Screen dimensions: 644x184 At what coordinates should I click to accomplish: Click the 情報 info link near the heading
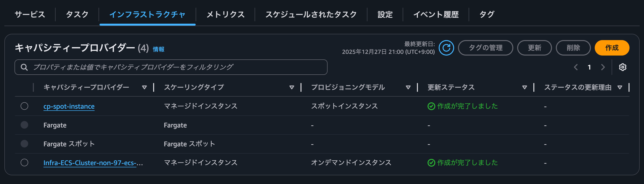click(158, 50)
